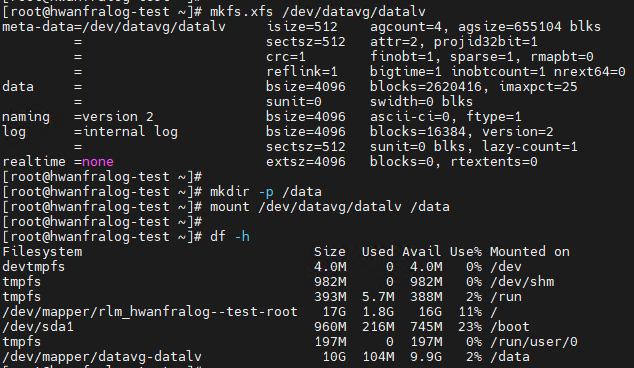This screenshot has width=634, height=368.
Task: Click 'bigtime=1 inobtcount=1 nrext64=0' text
Action: (x=498, y=72)
